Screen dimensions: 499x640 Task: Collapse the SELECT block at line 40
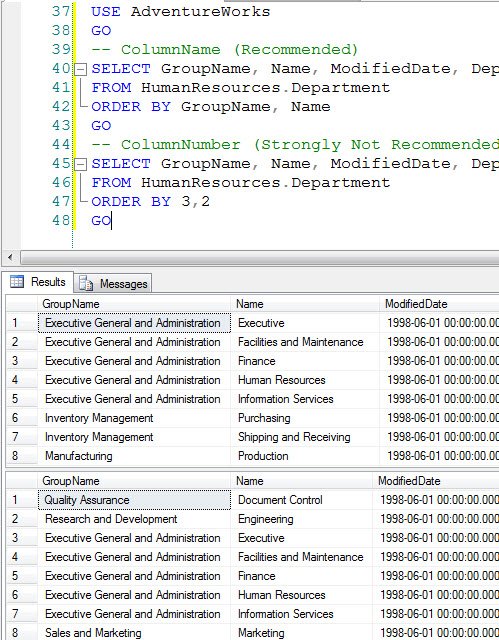pyautogui.click(x=81, y=70)
